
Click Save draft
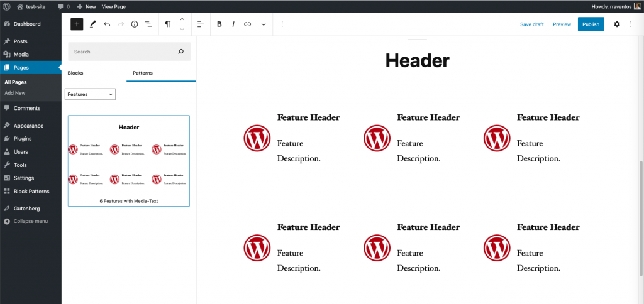pos(532,24)
